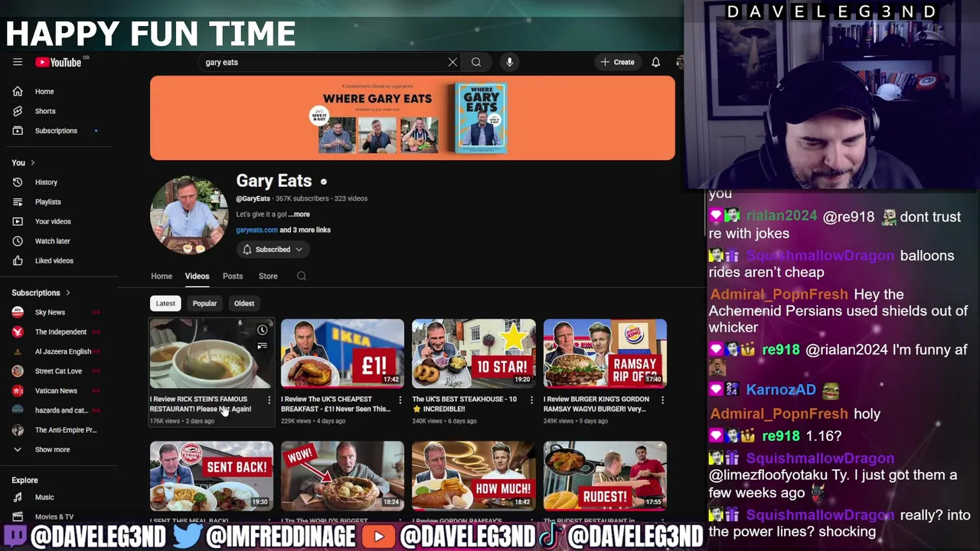Expand the Subscribed dropdown button
This screenshot has width=980, height=551.
pos(273,249)
